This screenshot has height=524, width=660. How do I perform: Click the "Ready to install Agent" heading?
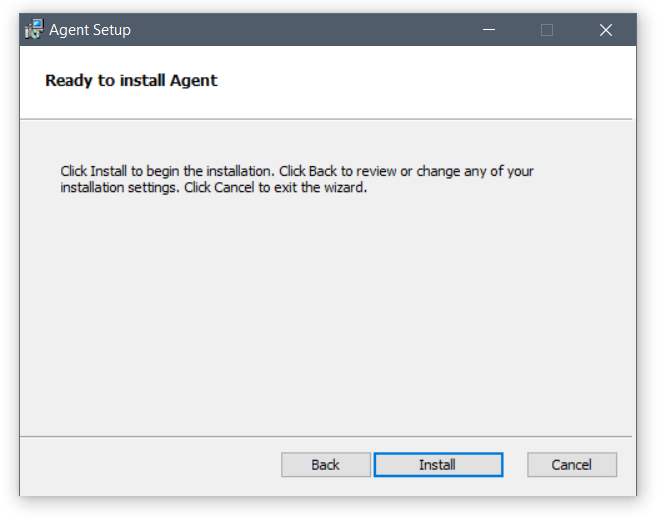pyautogui.click(x=131, y=80)
